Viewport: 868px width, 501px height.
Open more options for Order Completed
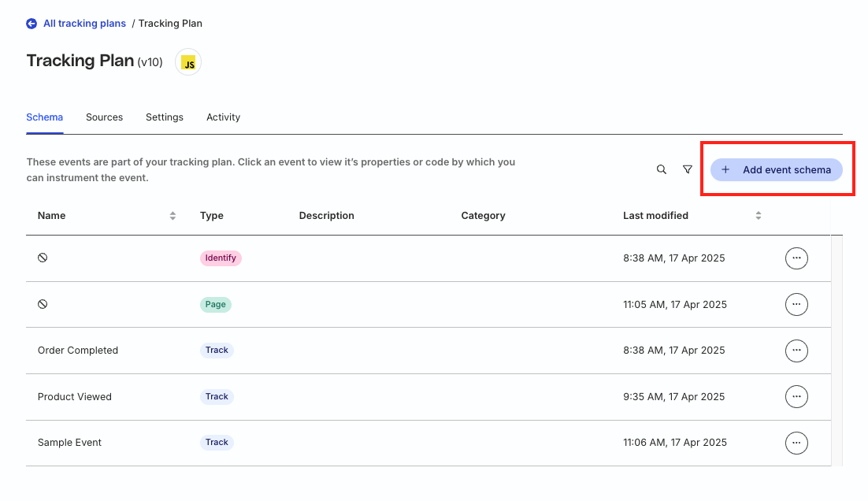[796, 351]
